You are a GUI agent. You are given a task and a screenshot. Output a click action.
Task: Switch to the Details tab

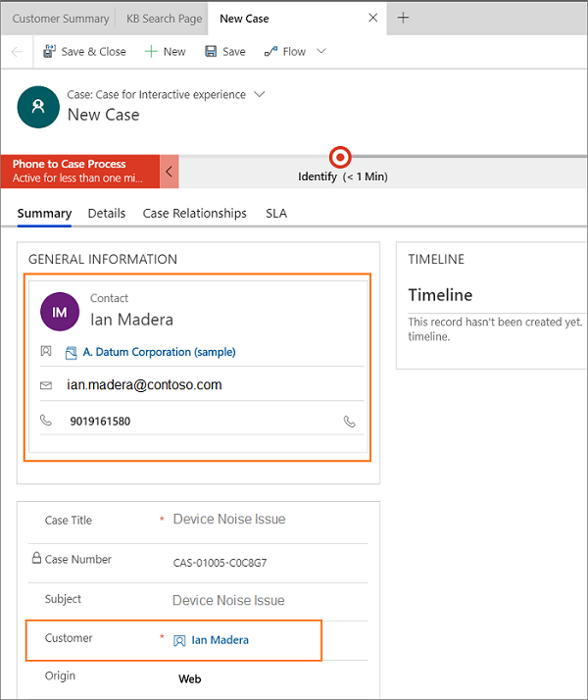[107, 214]
